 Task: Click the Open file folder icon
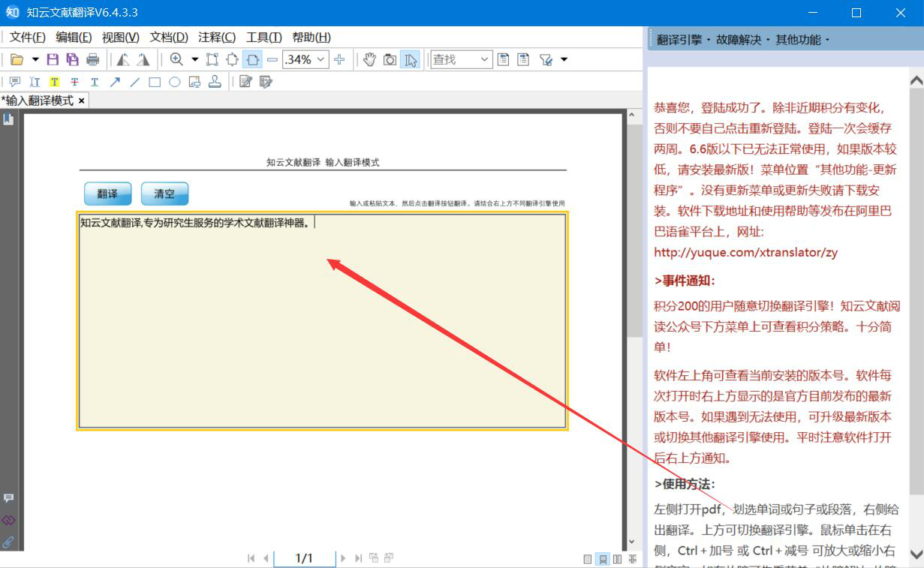tap(17, 60)
